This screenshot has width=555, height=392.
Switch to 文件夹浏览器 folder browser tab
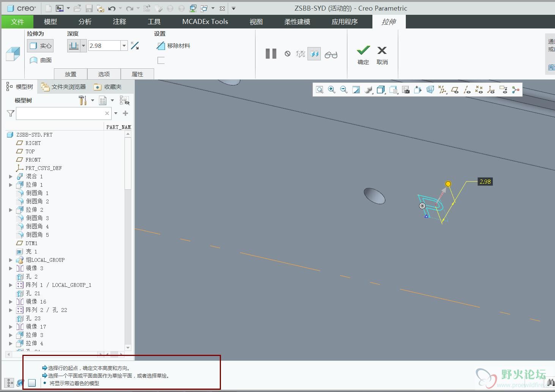63,87
